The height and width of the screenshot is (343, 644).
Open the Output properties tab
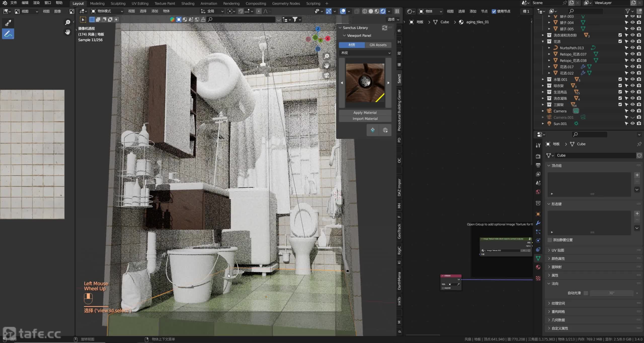[538, 165]
